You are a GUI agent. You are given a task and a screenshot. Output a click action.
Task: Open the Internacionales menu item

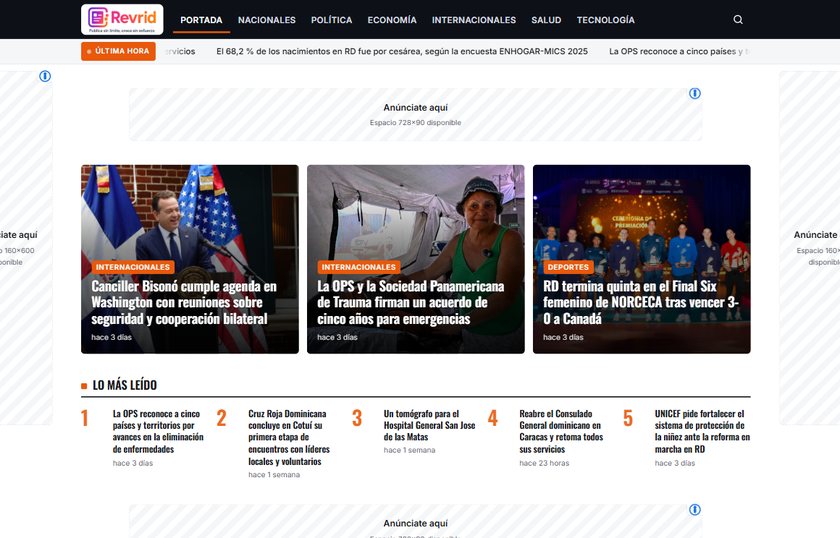474,20
